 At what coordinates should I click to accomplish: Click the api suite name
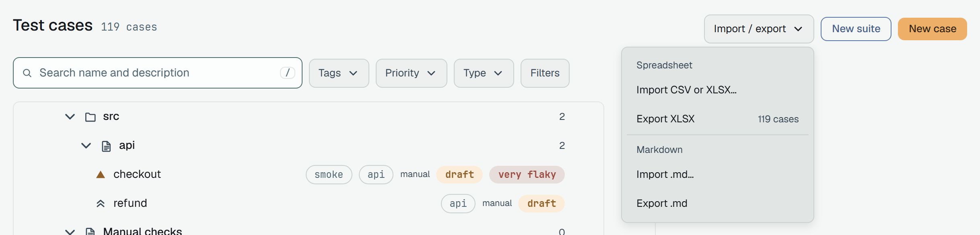coord(127,145)
